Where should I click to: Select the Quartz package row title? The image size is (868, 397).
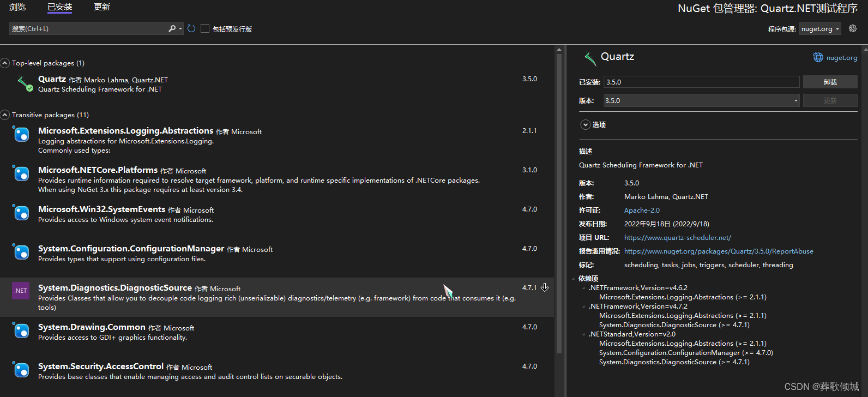52,79
